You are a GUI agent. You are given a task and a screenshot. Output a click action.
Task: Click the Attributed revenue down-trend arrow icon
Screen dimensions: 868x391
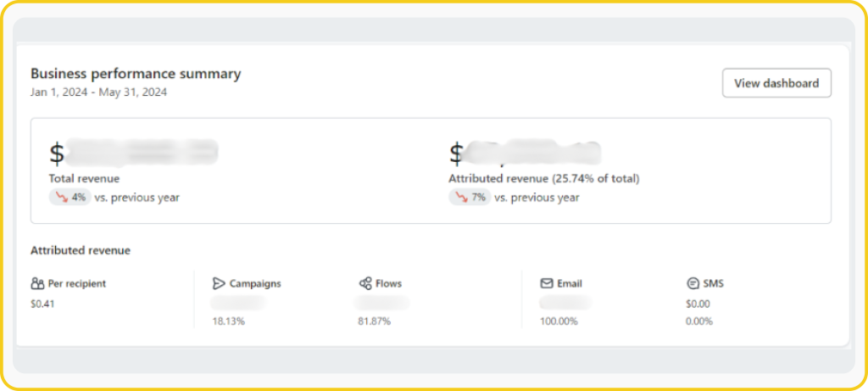(x=461, y=197)
